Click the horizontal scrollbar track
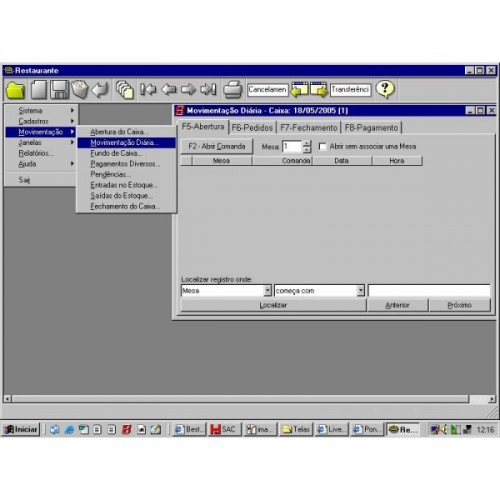The width and height of the screenshot is (500, 500). point(240,399)
